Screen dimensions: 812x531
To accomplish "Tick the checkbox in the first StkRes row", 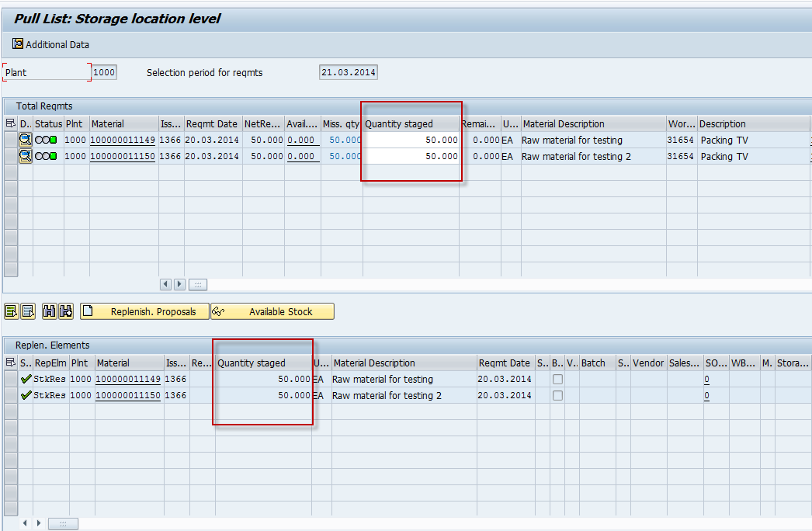I will pyautogui.click(x=557, y=380).
